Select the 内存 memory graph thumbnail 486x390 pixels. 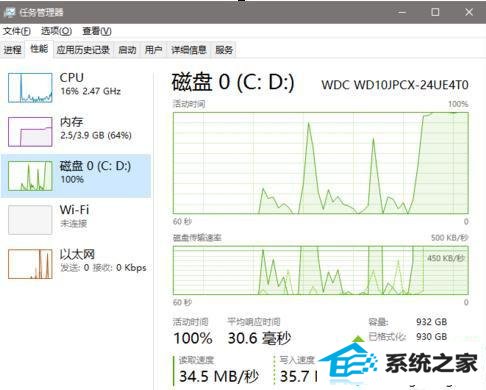(30, 132)
